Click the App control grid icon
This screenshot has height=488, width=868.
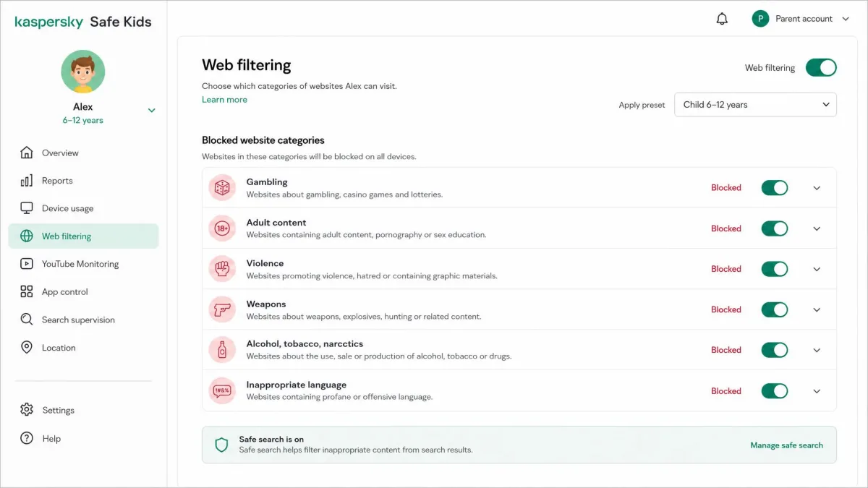click(27, 292)
